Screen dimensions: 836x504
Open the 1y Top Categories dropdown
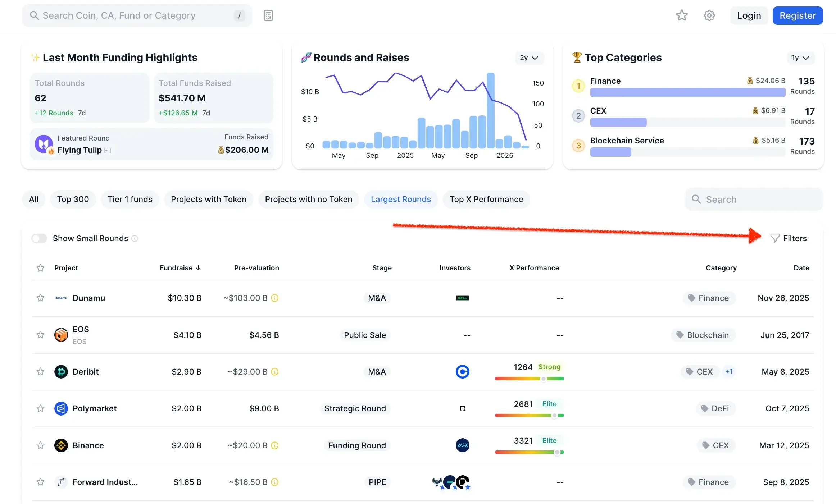tap(800, 58)
